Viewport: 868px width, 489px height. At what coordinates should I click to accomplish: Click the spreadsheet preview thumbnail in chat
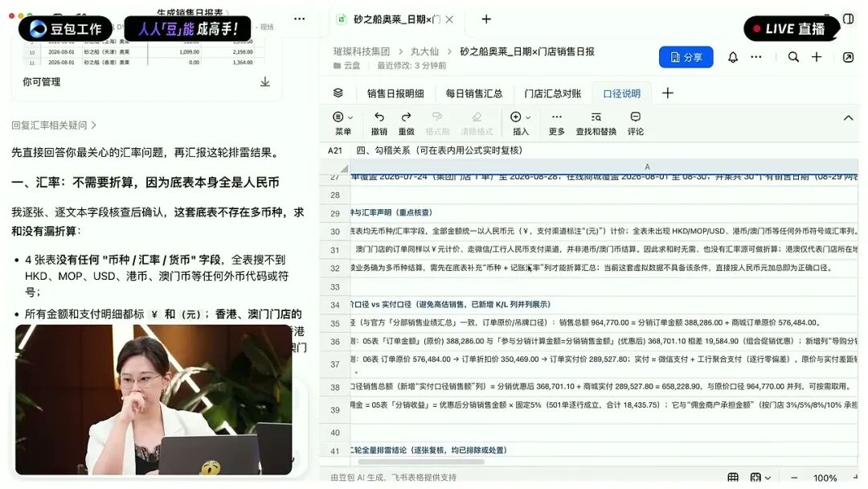tap(145, 51)
